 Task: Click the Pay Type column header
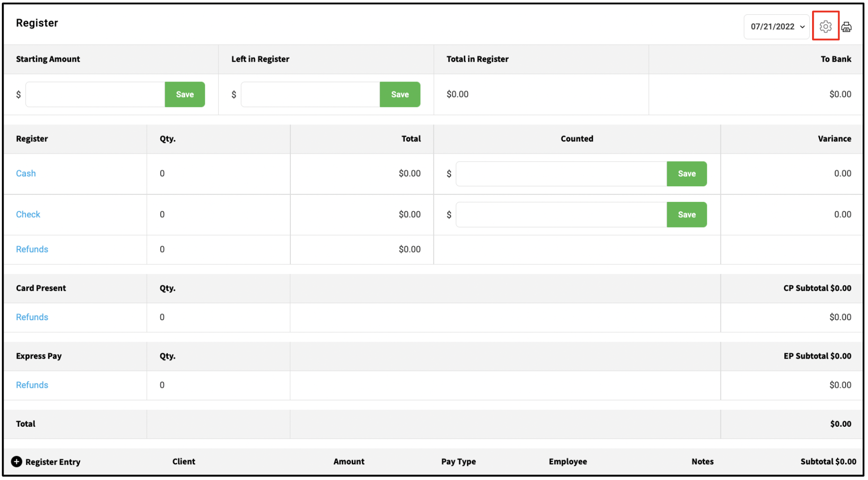[459, 462]
